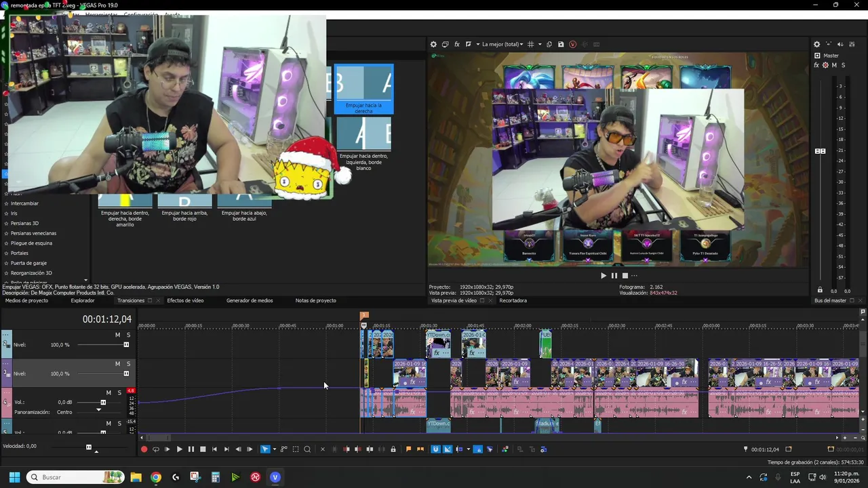Select the Normal edit tool arrow

(265, 449)
